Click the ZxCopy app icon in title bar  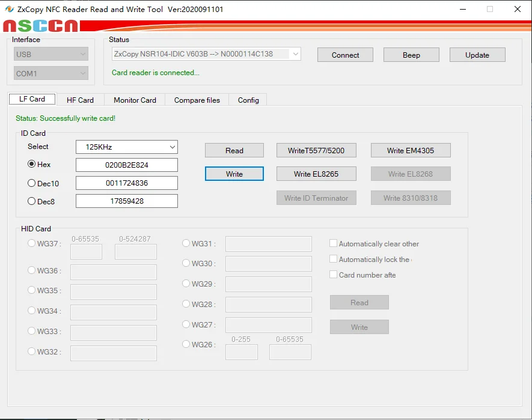(x=9, y=9)
